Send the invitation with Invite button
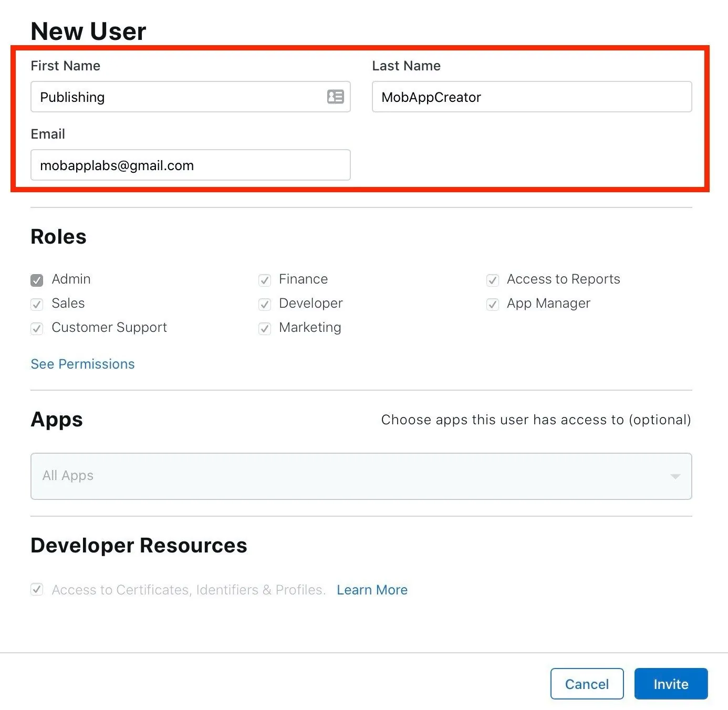Screen dimensions: 728x710 [x=671, y=684]
